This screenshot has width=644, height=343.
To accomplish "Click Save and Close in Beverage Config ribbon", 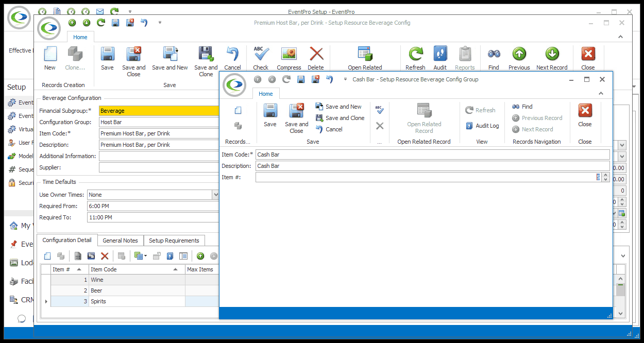I will (x=133, y=61).
